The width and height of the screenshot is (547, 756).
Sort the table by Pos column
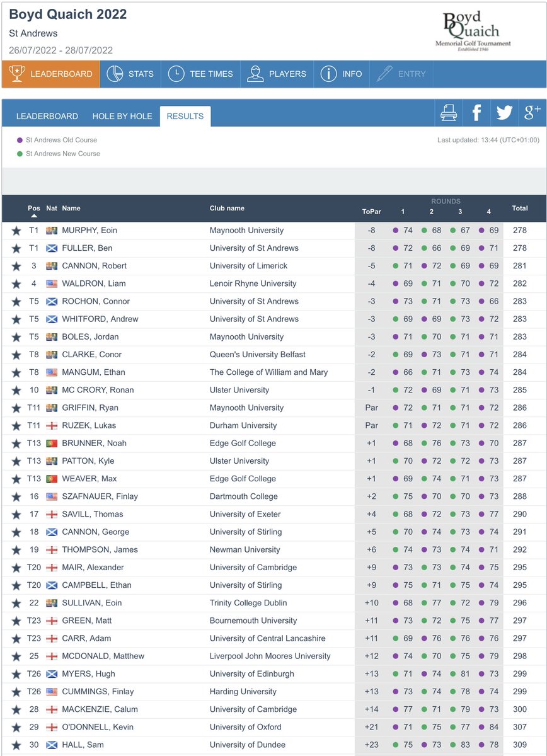click(34, 208)
